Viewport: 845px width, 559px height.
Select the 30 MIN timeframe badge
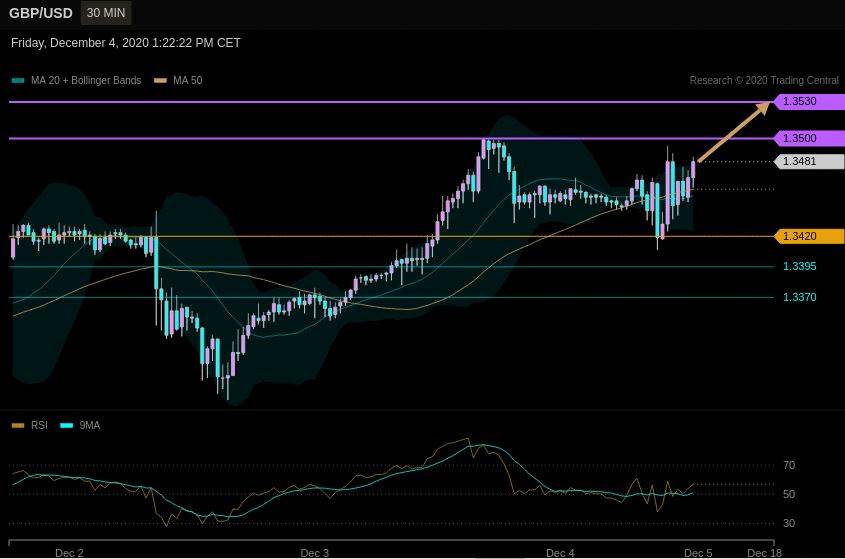(106, 13)
